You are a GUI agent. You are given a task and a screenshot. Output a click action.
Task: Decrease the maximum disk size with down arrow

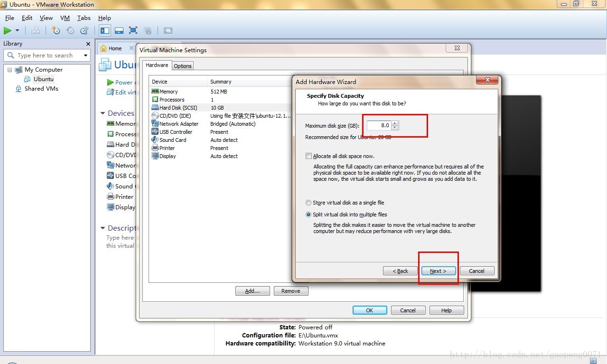[395, 128]
